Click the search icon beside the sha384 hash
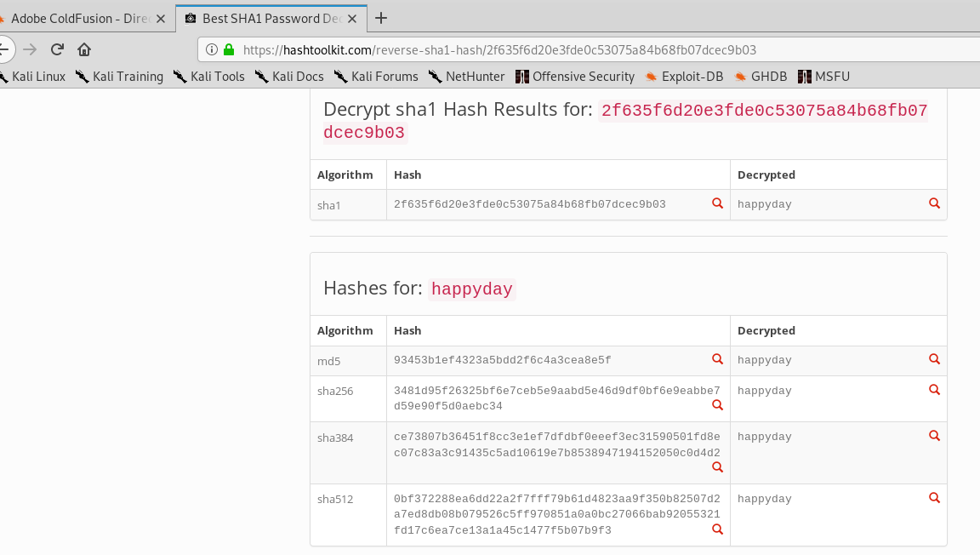Image resolution: width=980 pixels, height=555 pixels. 717,467
